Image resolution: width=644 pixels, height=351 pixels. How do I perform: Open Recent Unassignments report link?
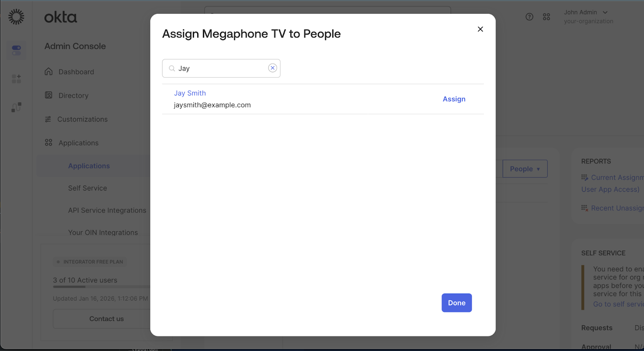click(617, 208)
